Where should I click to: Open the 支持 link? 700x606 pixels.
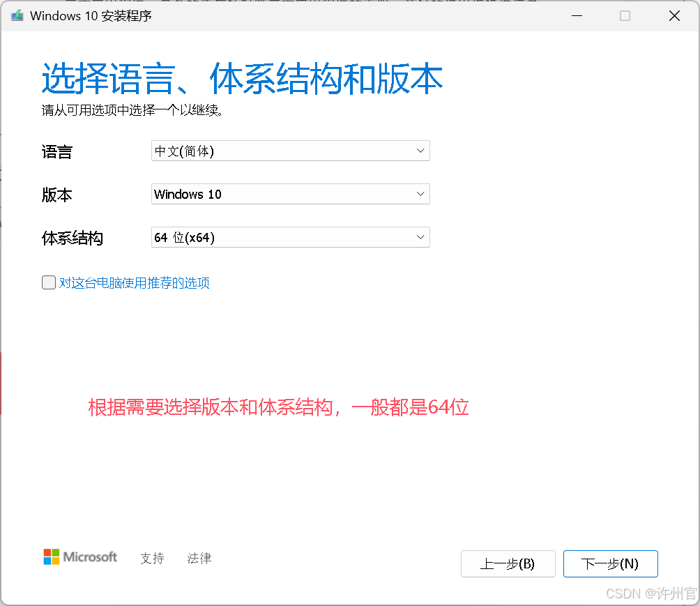pos(152,558)
